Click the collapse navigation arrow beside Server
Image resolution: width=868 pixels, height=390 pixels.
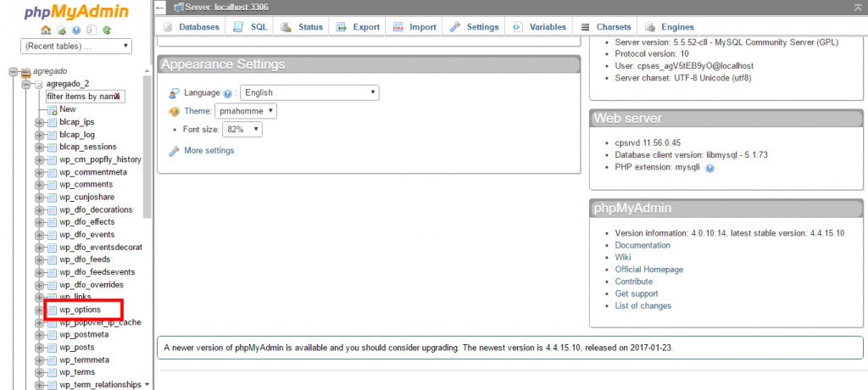161,7
